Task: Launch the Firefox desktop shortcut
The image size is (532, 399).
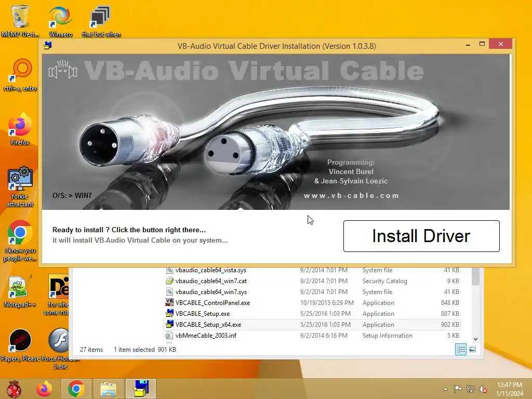Action: (x=20, y=129)
